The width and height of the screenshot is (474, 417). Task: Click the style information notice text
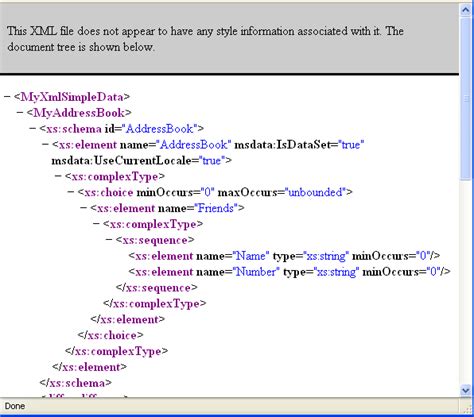click(x=205, y=39)
